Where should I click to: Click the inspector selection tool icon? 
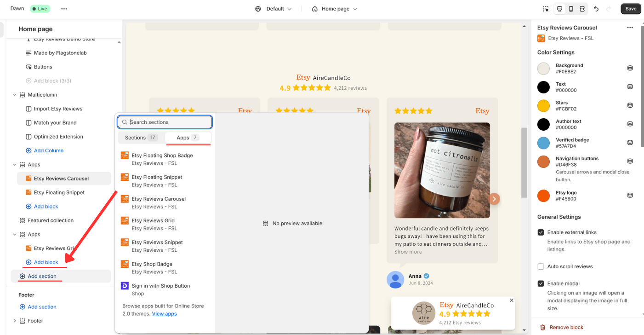(x=546, y=9)
